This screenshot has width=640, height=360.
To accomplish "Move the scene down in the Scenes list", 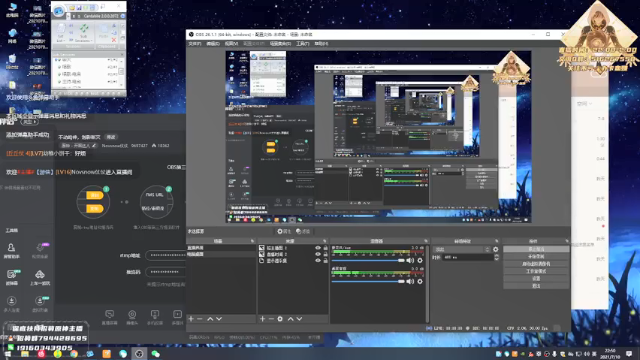I will [219, 319].
